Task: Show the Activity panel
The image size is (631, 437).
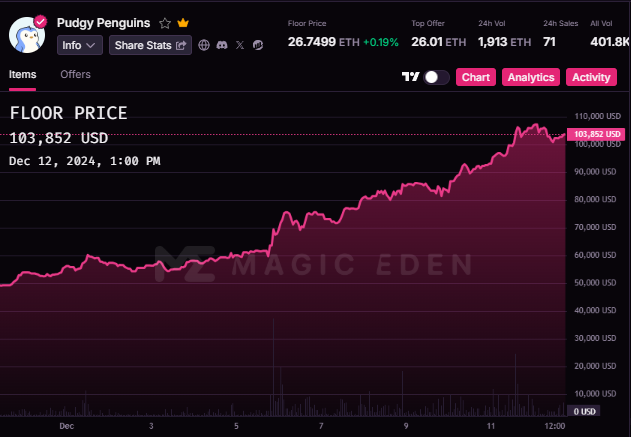Action: pos(591,77)
